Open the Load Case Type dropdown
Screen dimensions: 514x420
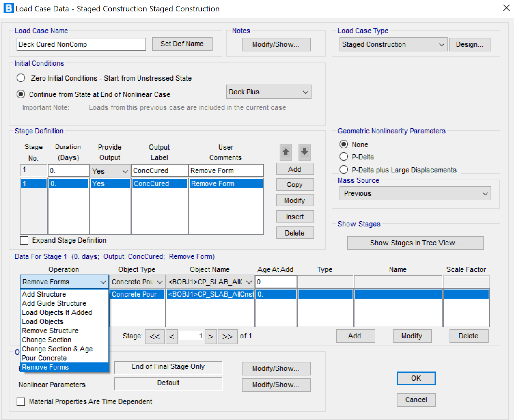point(393,45)
